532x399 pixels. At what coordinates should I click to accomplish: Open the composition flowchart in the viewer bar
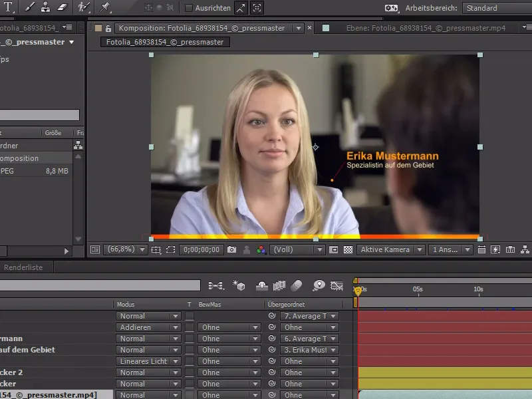click(525, 250)
